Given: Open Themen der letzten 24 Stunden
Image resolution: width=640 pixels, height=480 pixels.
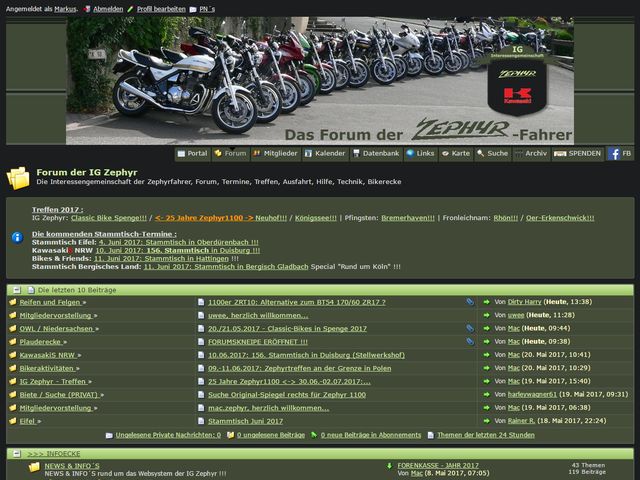Looking at the screenshot, I should click(x=486, y=435).
